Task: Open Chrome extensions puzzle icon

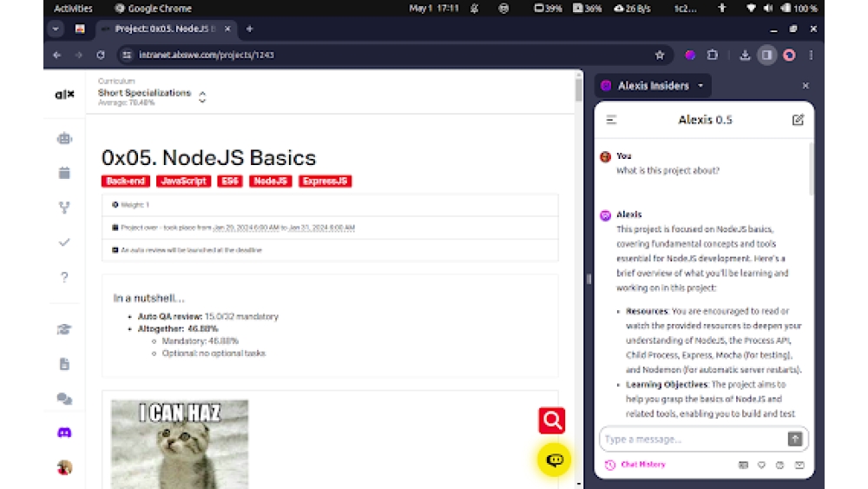Action: 713,55
